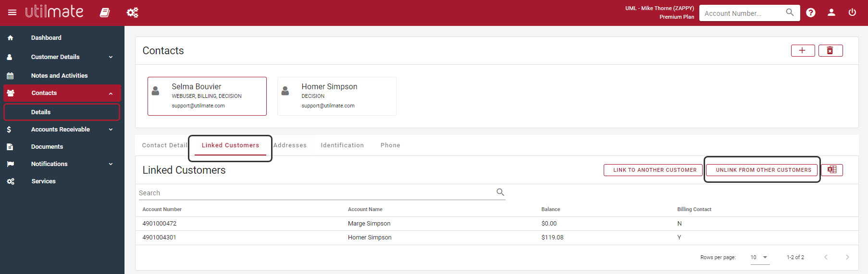The height and width of the screenshot is (274, 868).
Task: Open the gears settings icon in header
Action: [x=133, y=12]
